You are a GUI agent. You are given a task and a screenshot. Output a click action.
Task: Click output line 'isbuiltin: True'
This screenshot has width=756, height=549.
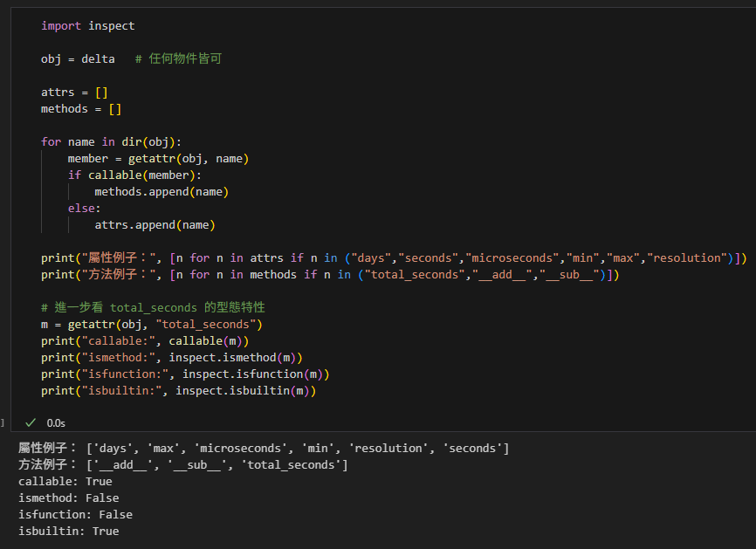coord(68,532)
